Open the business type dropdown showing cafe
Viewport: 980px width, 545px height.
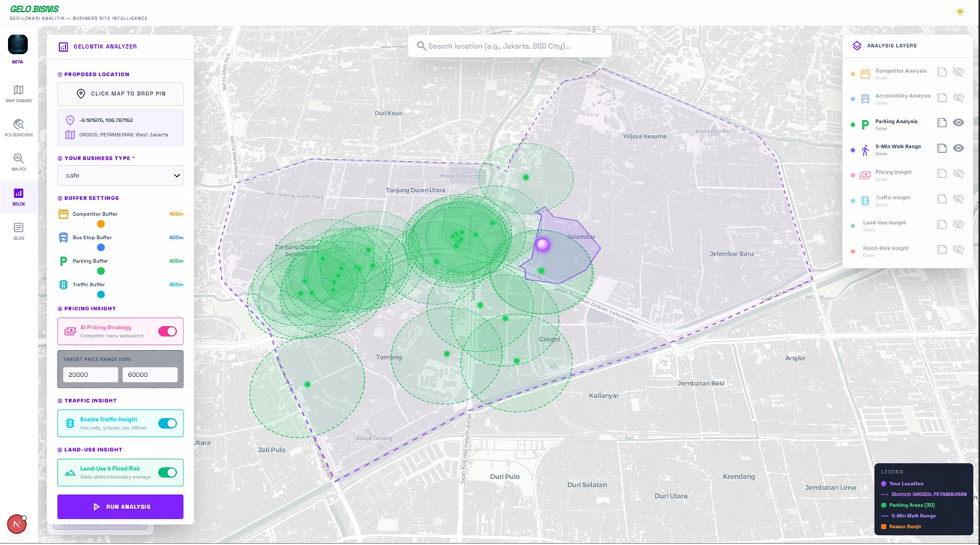tap(120, 175)
